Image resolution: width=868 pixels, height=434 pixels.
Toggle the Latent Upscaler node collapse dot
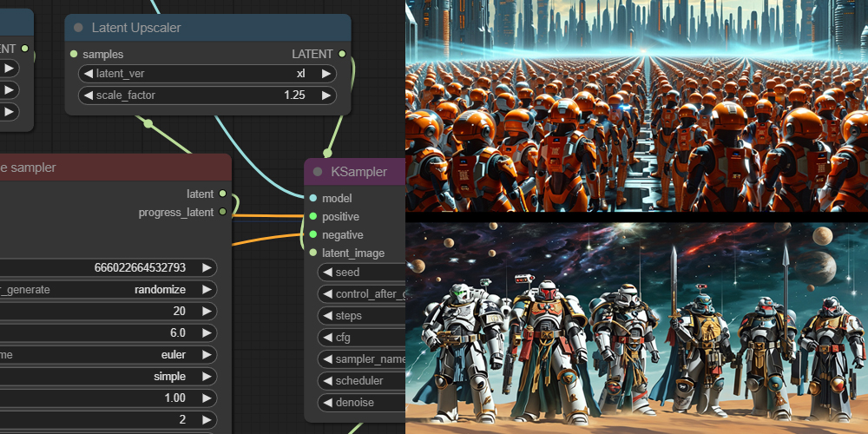[78, 28]
